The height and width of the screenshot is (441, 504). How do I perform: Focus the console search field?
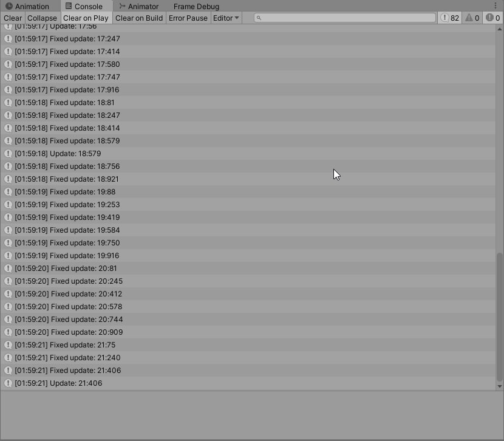[345, 18]
